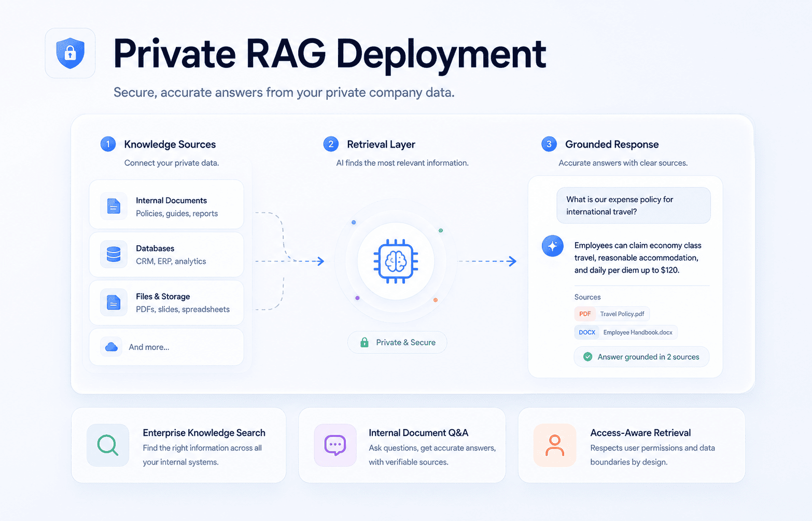Screen dimensions: 812x521
Task: Open the Employee Handbook.docx source
Action: tap(626, 332)
